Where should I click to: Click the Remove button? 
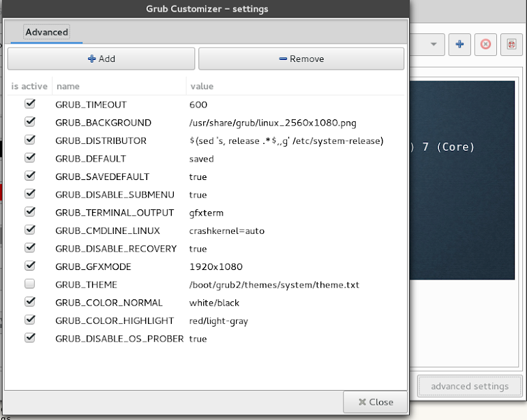(x=301, y=59)
